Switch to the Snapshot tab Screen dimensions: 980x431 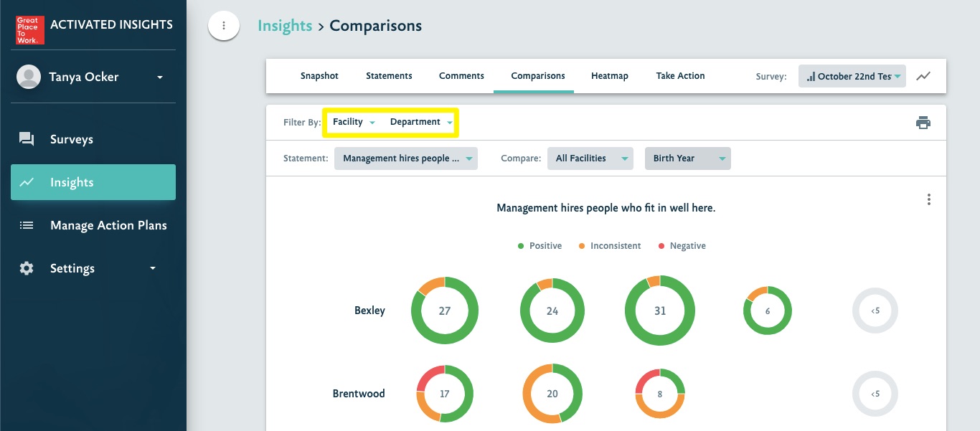(319, 76)
